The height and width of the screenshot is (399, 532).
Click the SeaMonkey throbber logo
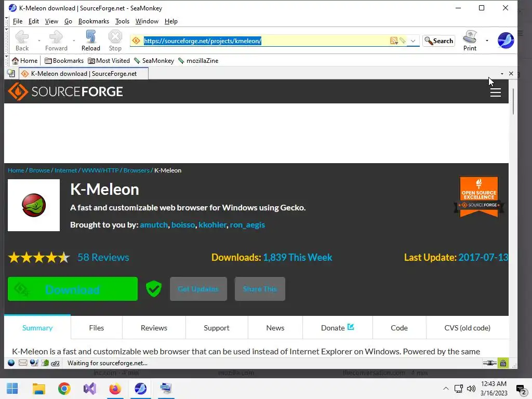point(506,41)
